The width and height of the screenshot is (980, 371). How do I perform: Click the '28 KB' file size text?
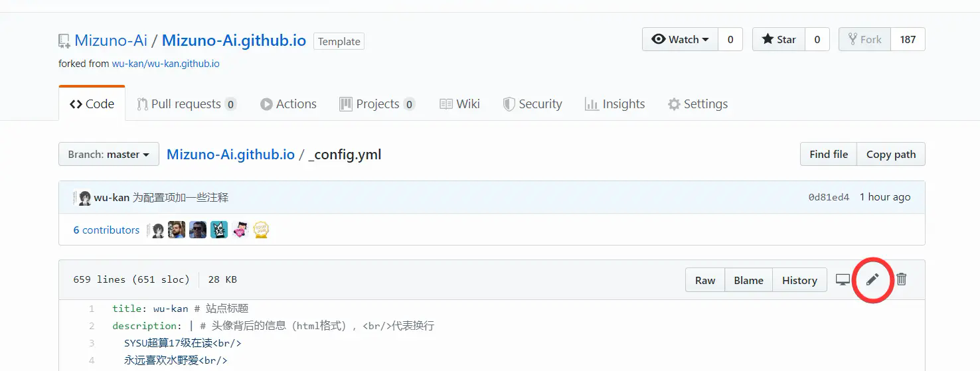click(222, 279)
